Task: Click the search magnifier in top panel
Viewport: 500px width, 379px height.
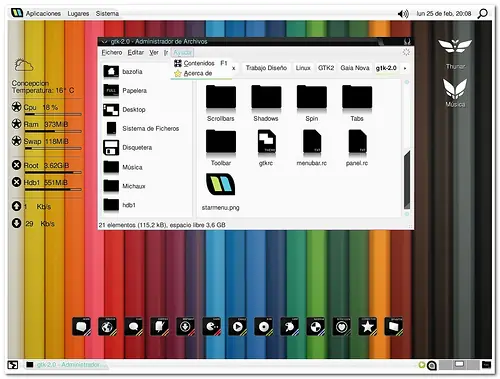Action: [483, 14]
